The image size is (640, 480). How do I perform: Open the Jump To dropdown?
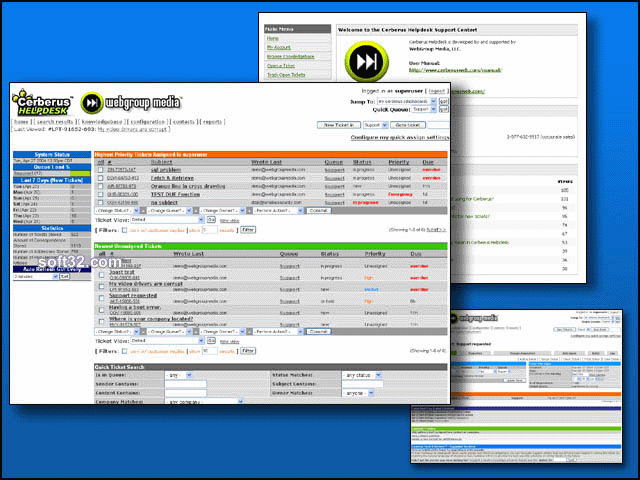pos(407,101)
